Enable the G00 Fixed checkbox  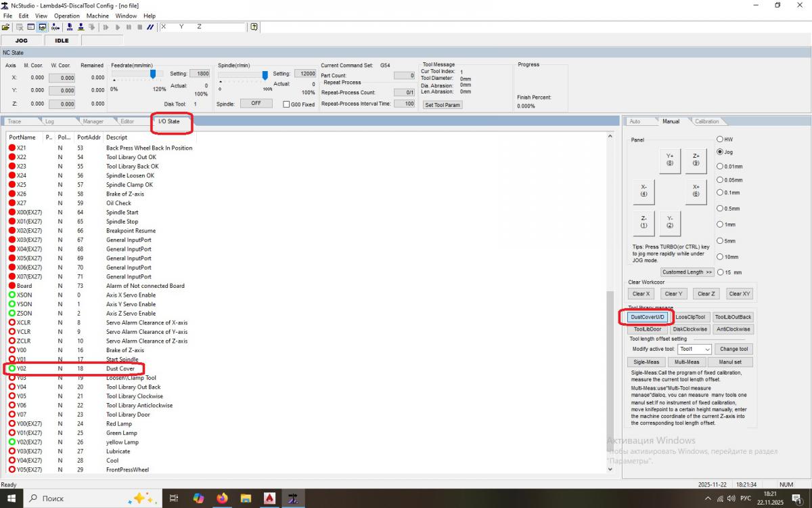[286, 104]
